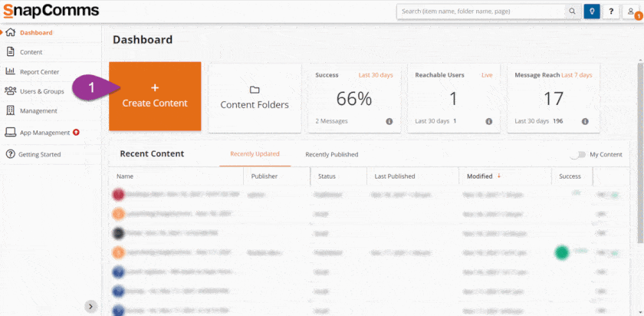
Task: Click the 'Live' label on Reachable Users
Action: [x=487, y=75]
